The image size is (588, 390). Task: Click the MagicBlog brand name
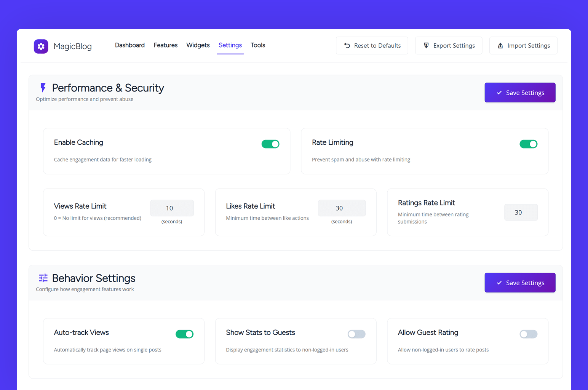pos(73,46)
